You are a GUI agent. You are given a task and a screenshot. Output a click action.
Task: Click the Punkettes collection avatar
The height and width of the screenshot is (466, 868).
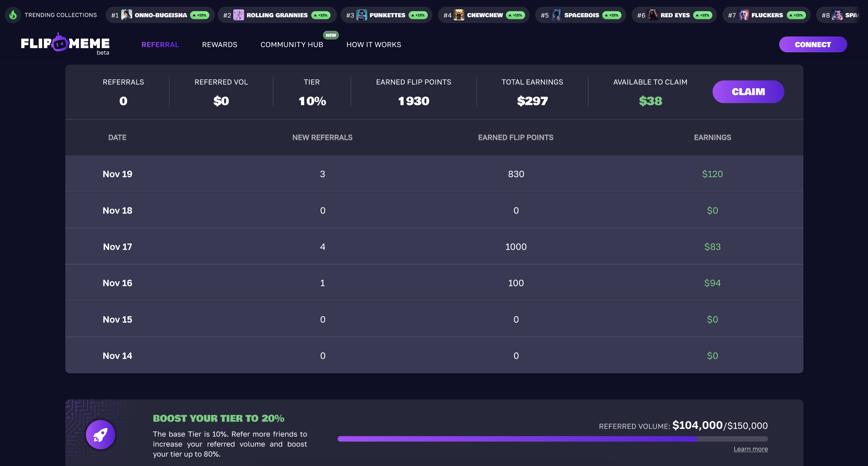362,15
